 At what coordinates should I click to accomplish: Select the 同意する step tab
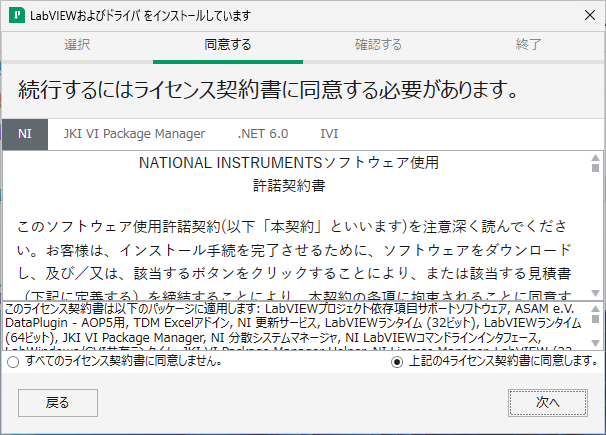[228, 45]
